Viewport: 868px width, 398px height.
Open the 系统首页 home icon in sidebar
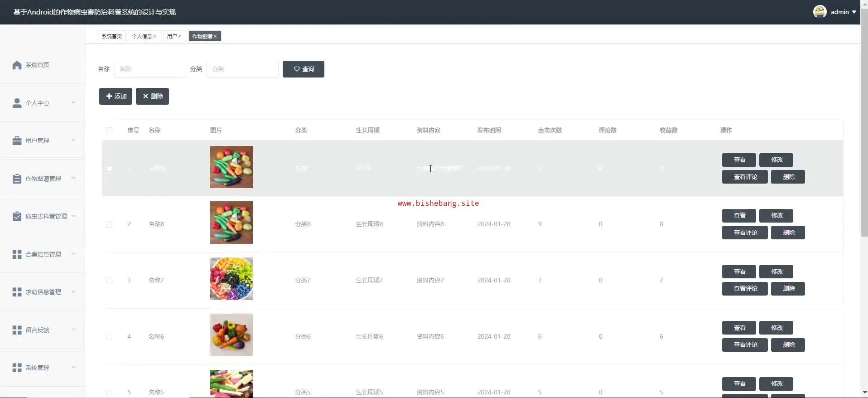[17, 65]
